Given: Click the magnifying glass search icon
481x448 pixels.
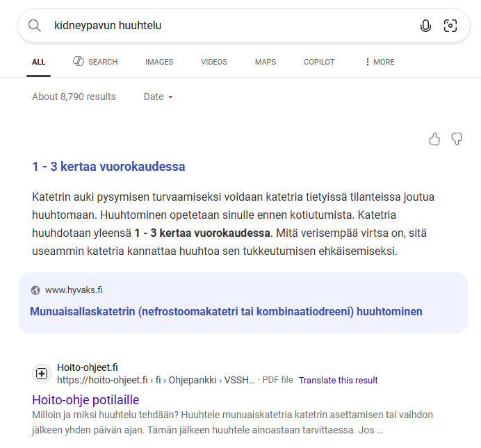Looking at the screenshot, I should [x=34, y=26].
